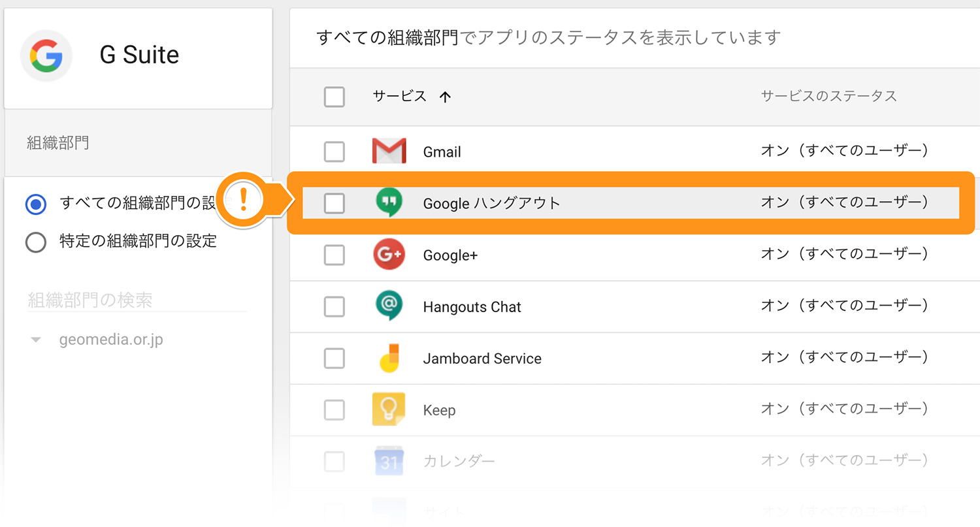Select the geomedia.or.jp organization unit
The image size is (980, 527).
coord(110,340)
